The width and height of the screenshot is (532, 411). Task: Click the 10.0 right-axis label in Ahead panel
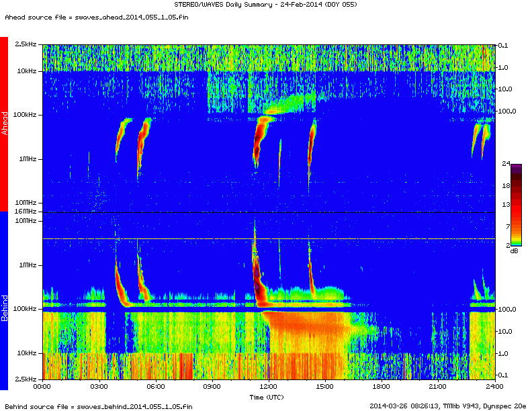(505, 89)
